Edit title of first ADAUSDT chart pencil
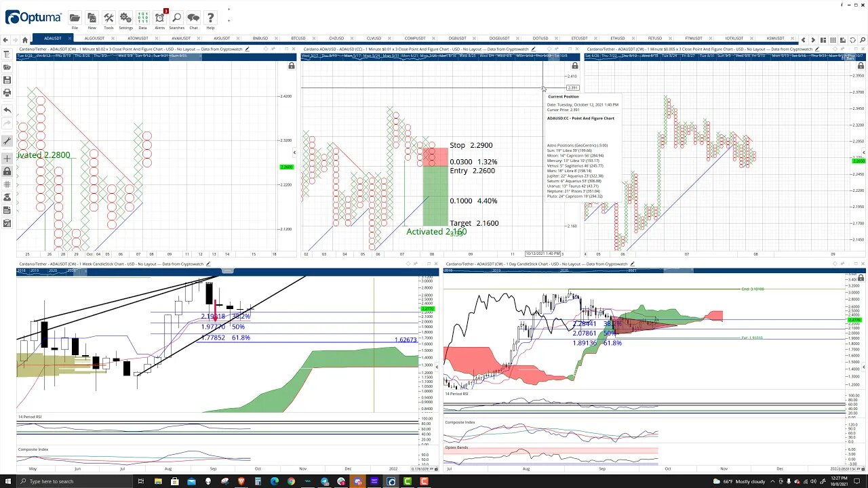 click(247, 49)
